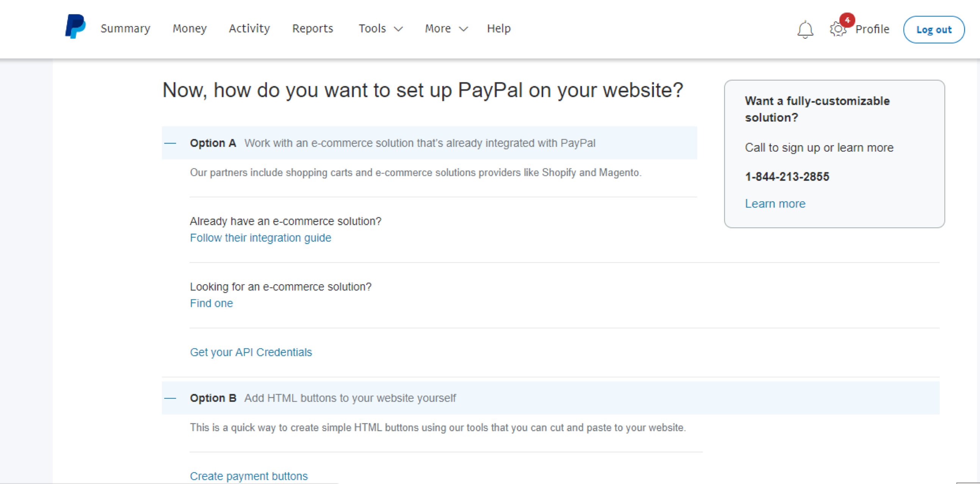Expand the More dropdown menu
980x484 pixels.
446,28
